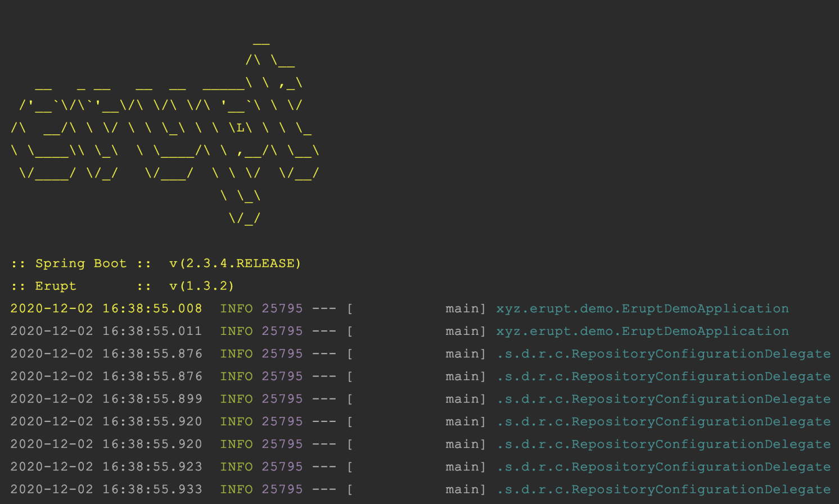Click the INFO label on the bottom log line
Image resolution: width=839 pixels, height=504 pixels.
coord(236,489)
